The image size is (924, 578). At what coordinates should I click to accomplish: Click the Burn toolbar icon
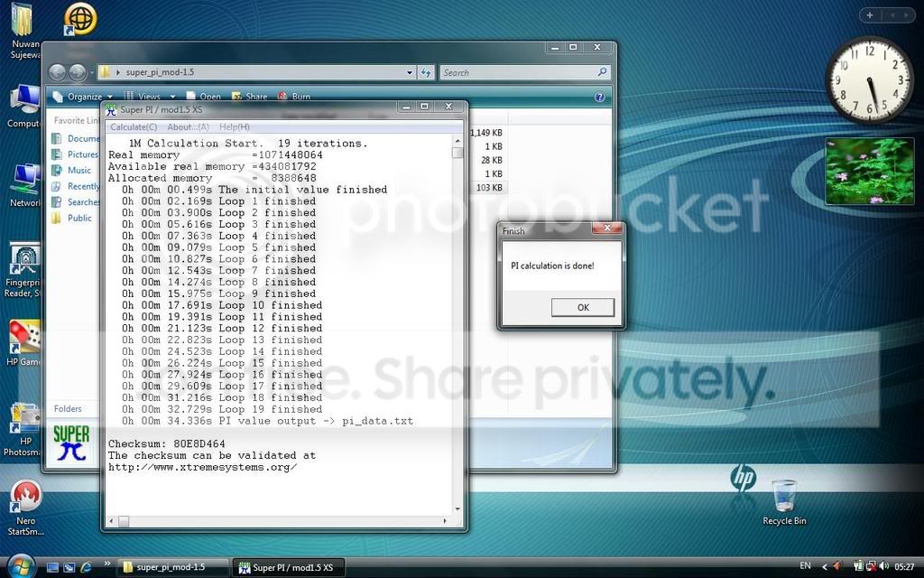[282, 96]
